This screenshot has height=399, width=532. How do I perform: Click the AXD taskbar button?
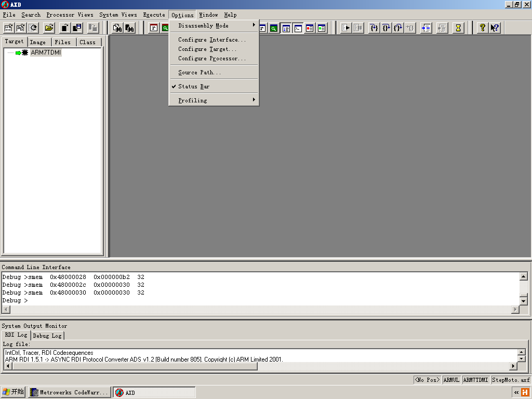pos(154,393)
